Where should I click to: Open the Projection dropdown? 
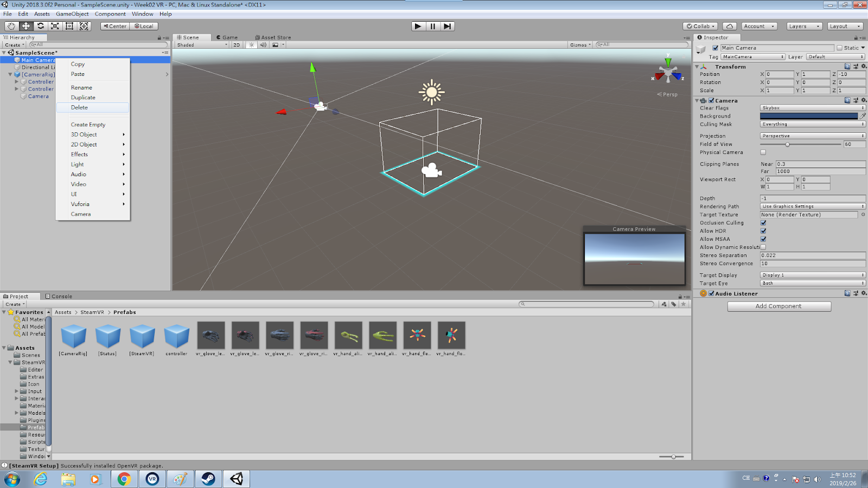[x=813, y=136]
